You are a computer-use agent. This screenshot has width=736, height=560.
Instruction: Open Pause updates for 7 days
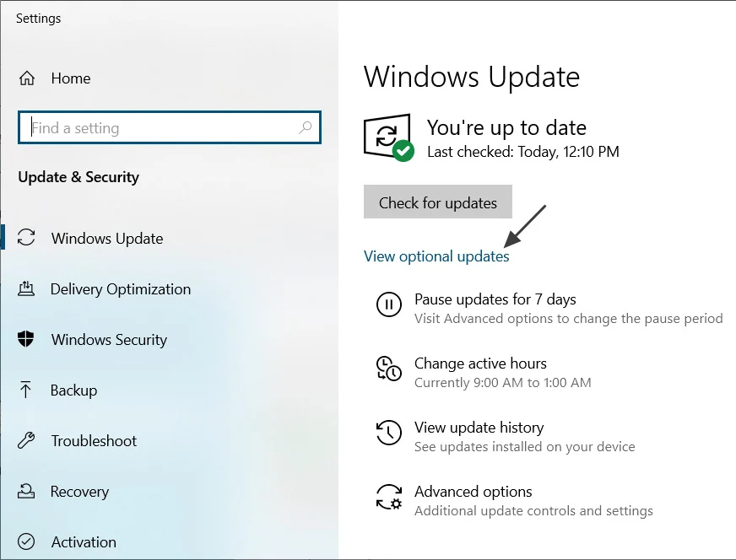[495, 299]
